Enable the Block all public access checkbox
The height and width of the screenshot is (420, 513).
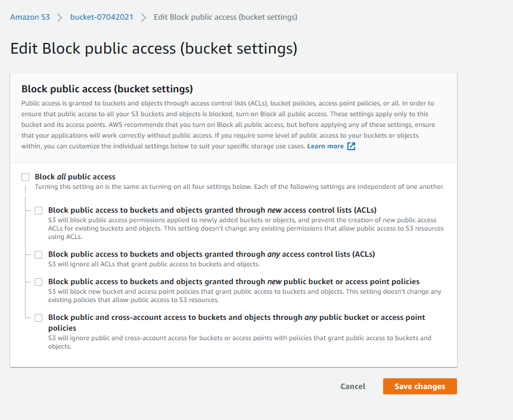(25, 177)
